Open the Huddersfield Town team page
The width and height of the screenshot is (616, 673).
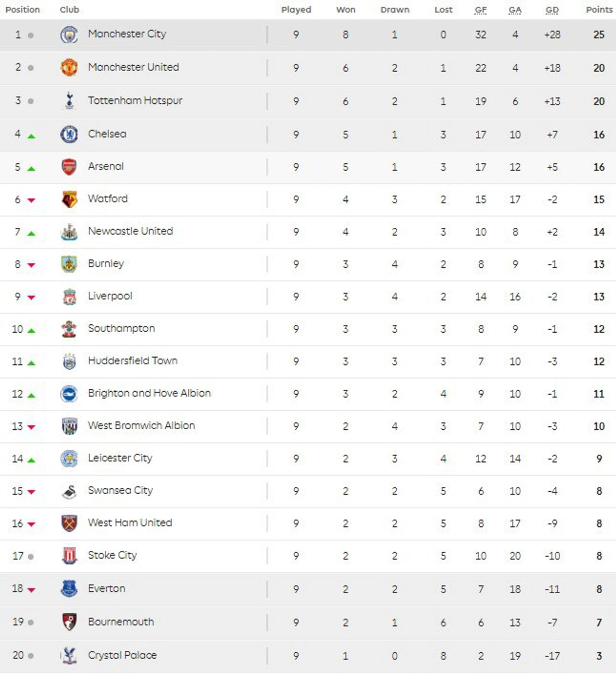(x=133, y=361)
